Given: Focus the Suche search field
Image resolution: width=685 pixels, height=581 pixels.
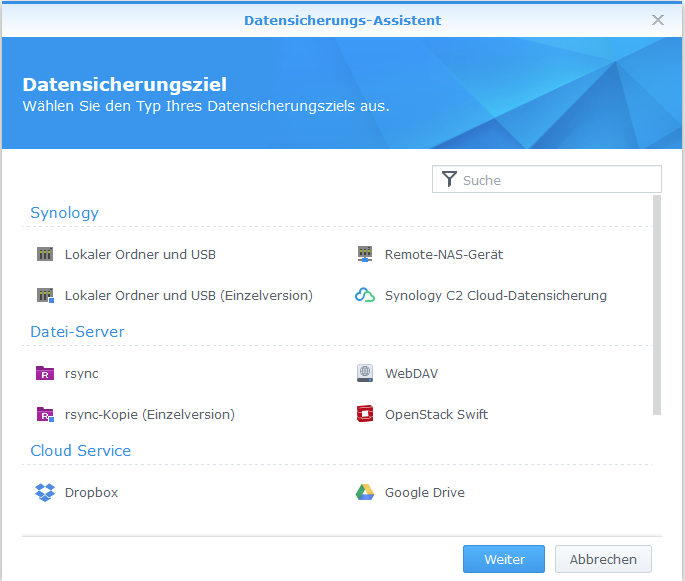Looking at the screenshot, I should pos(547,179).
